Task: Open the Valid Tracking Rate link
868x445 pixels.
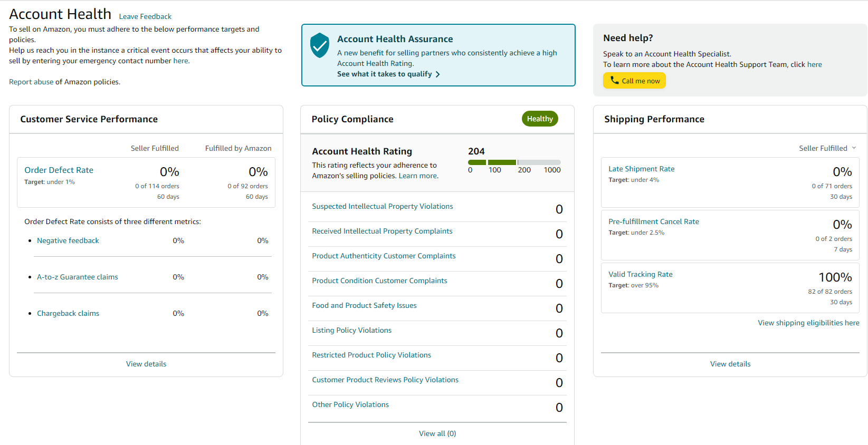Action: [x=641, y=274]
